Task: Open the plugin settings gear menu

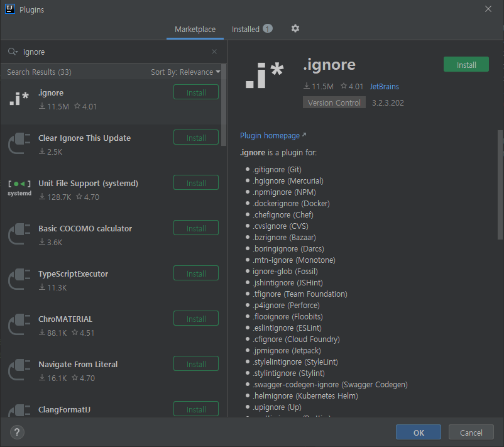Action: point(295,29)
